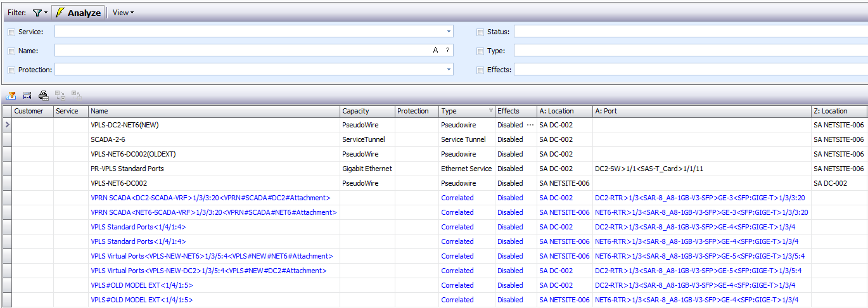
Task: Click the fit column widths icon
Action: coord(27,96)
